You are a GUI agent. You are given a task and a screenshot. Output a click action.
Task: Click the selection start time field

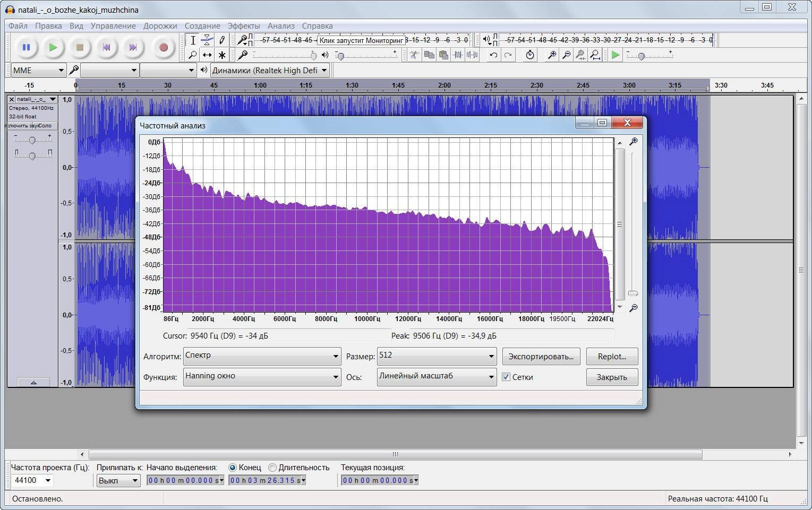click(x=185, y=480)
